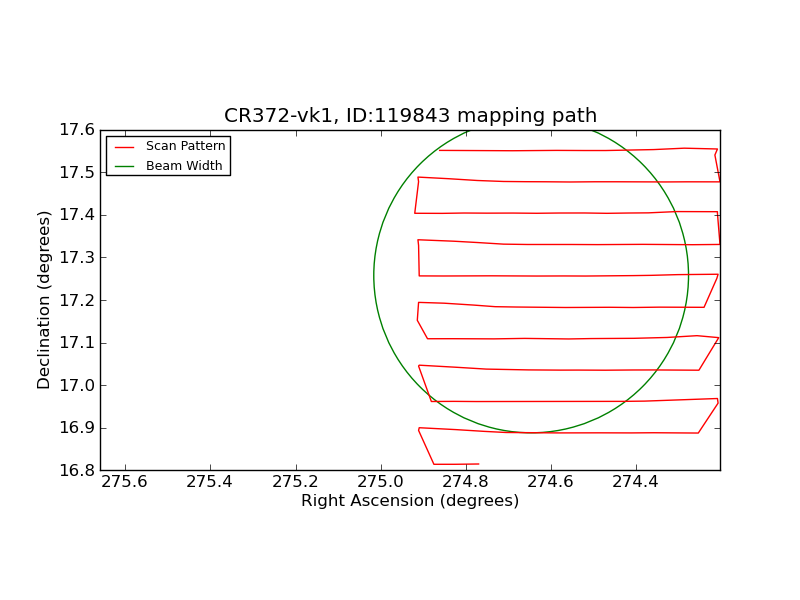Image resolution: width=800 pixels, height=600 pixels.
Task: Click the y-axis tick label 16.9
Action: point(77,428)
